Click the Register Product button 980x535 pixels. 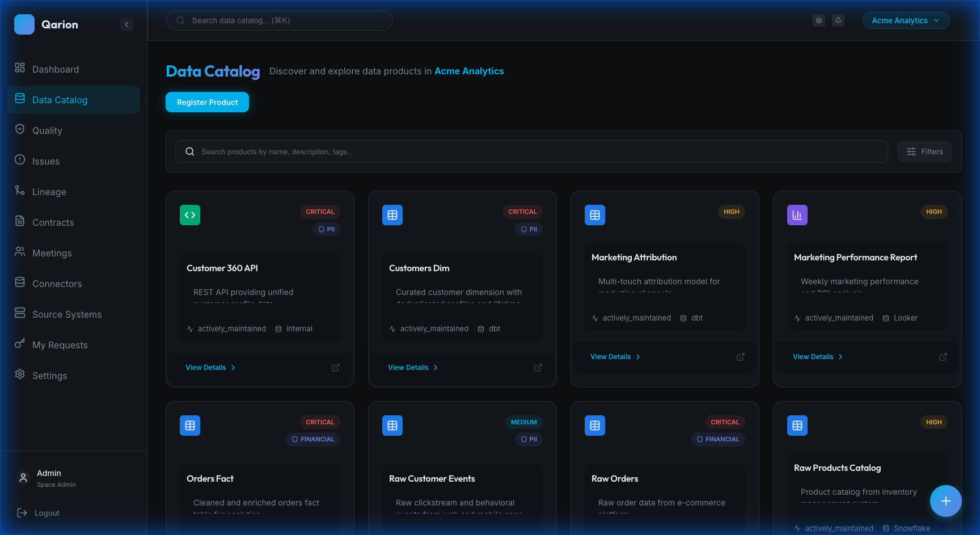(x=207, y=102)
